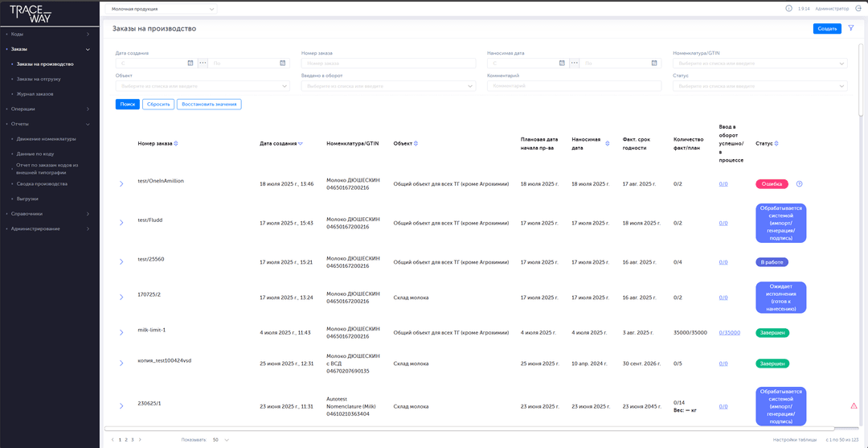Open the info icon in top bar
This screenshot has width=868, height=448.
click(x=789, y=9)
